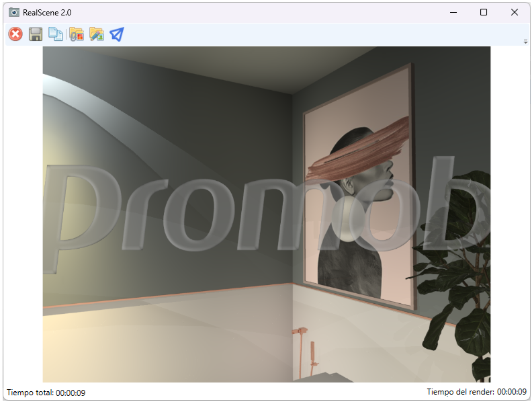Minimize the RealScene 2.0 window

click(453, 12)
